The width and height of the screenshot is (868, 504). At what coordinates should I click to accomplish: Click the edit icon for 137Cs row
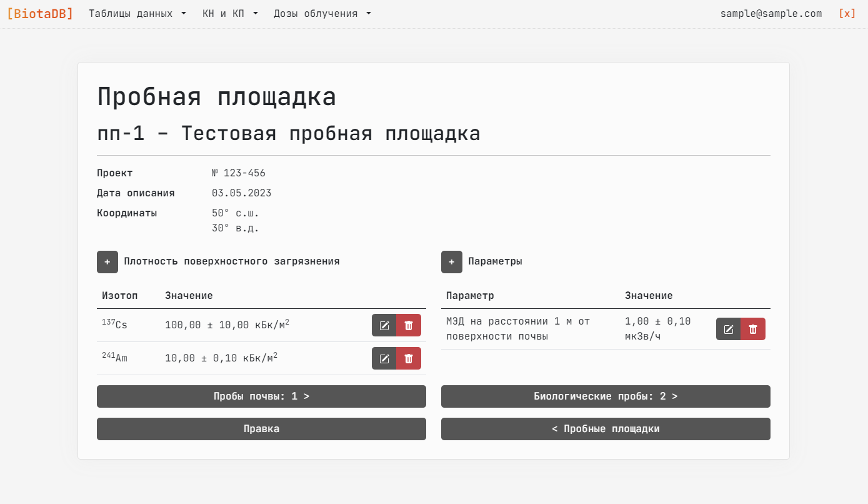384,325
